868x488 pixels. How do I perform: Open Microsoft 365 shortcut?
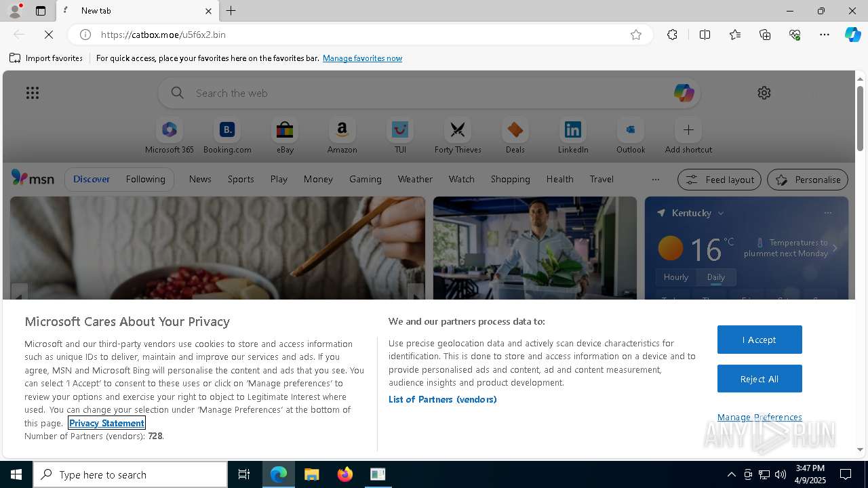point(170,136)
